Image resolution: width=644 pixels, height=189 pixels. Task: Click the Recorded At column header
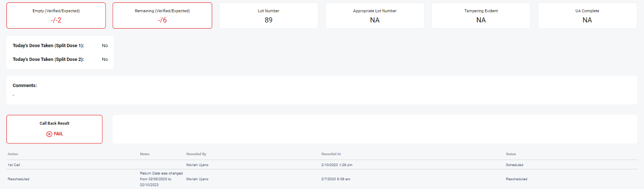(x=331, y=154)
